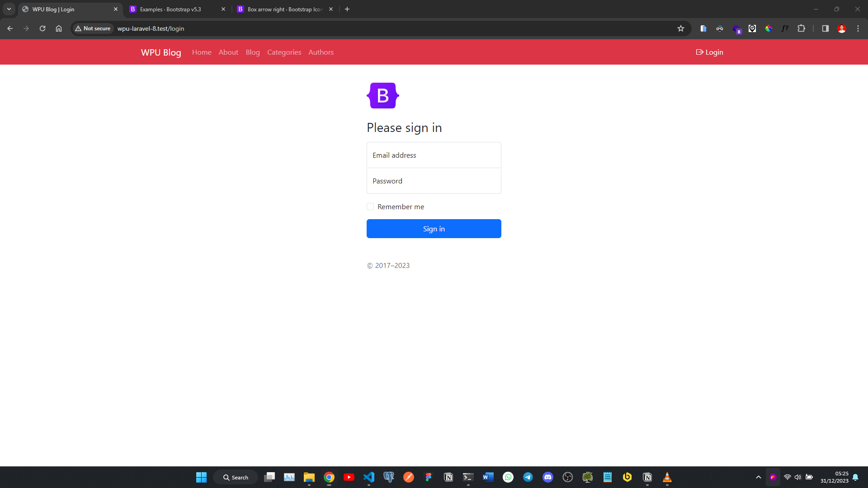Open Chrome's three-dot menu
The height and width of the screenshot is (488, 868).
click(x=858, y=28)
